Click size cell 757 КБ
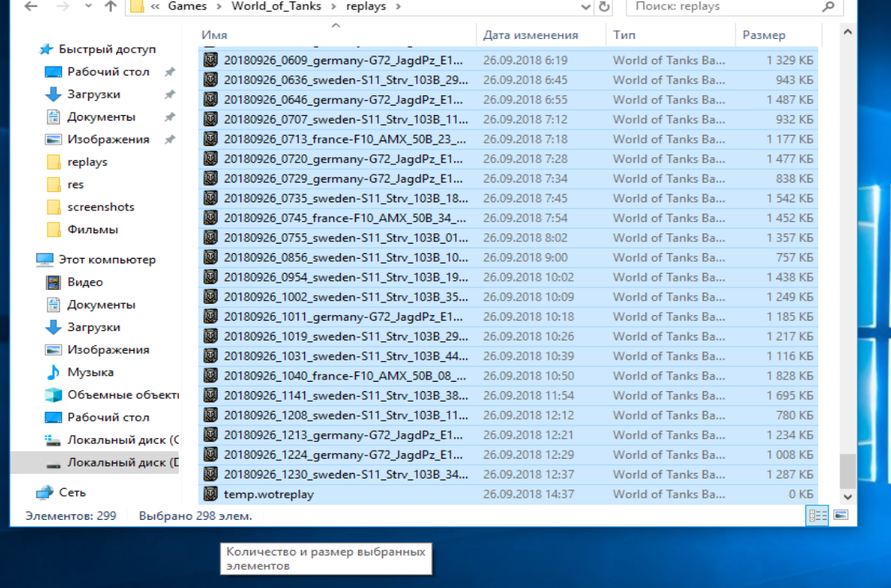Screen dimensions: 891x588 pos(794,258)
